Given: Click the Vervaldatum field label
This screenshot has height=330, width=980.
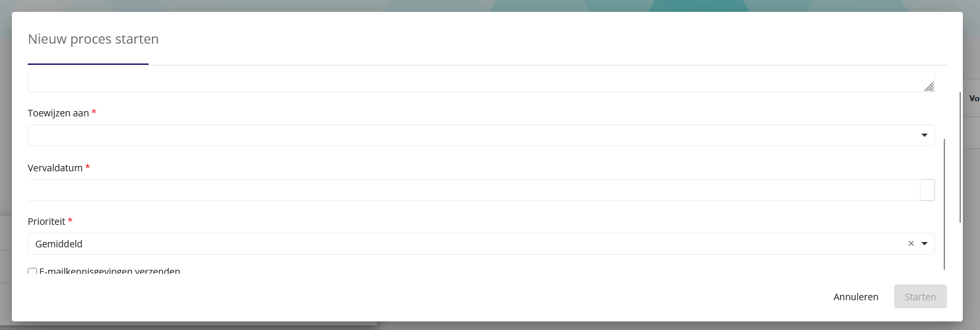Looking at the screenshot, I should 55,168.
